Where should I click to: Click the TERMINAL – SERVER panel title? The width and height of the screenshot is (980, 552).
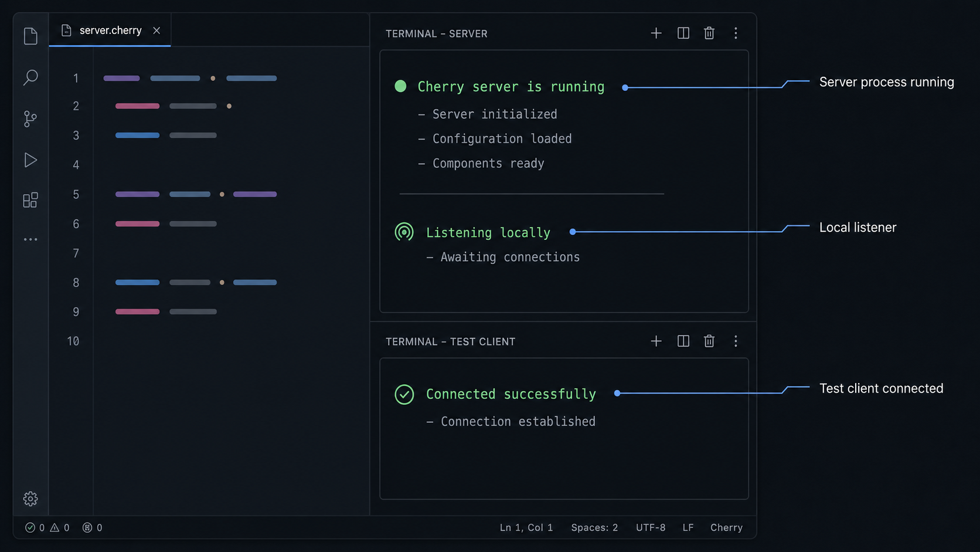pyautogui.click(x=437, y=33)
